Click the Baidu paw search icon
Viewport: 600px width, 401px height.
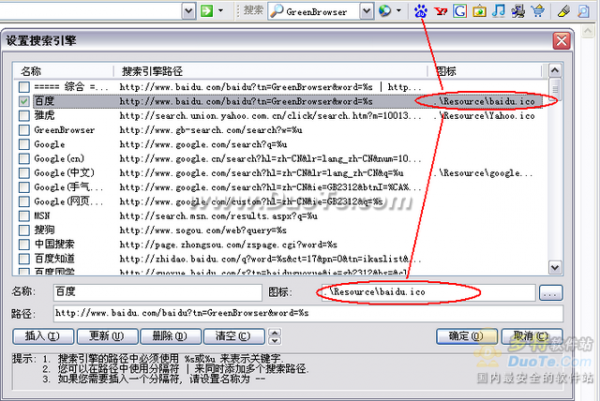421,11
